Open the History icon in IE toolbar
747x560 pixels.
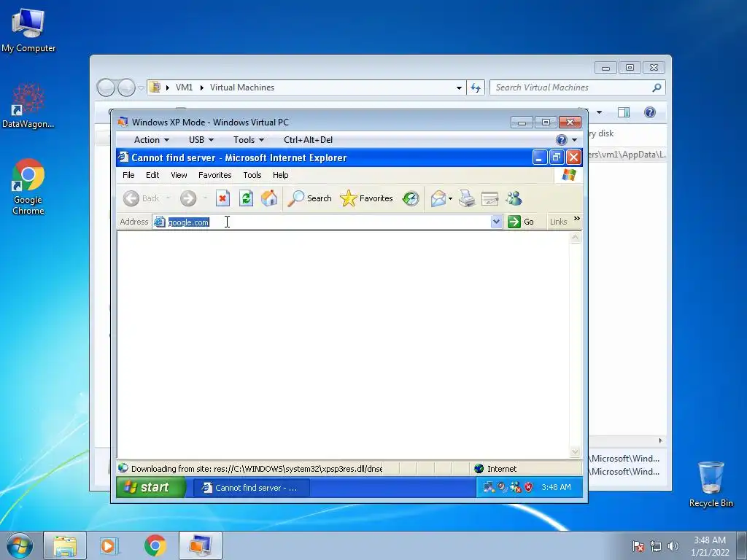pos(411,198)
